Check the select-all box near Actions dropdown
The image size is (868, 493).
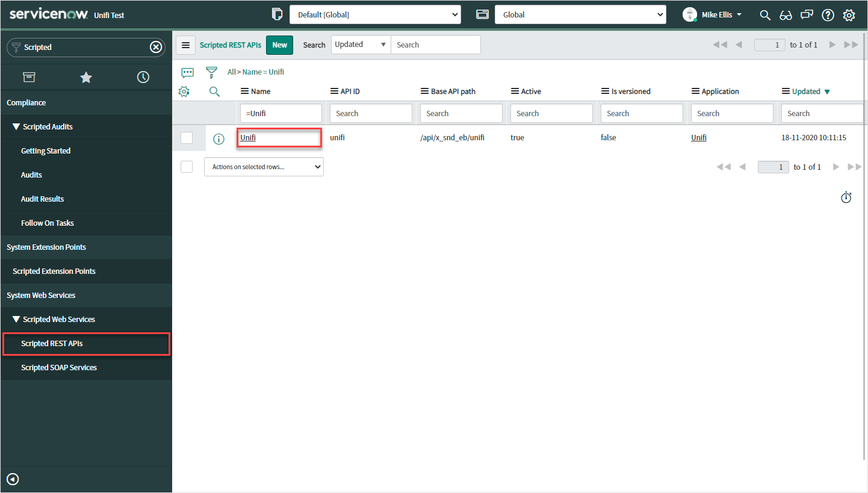[x=187, y=167]
